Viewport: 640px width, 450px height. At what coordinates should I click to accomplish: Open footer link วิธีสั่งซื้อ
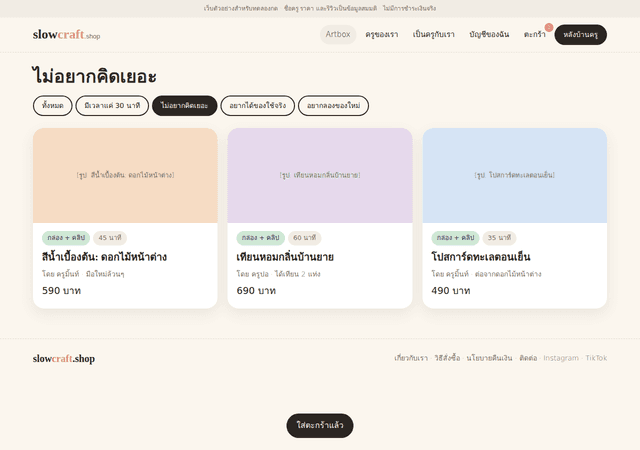tap(447, 358)
